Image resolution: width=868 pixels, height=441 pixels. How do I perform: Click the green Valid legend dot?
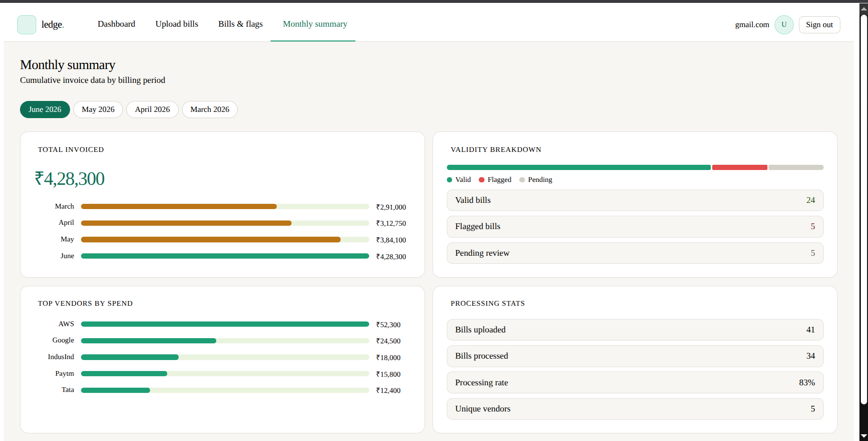(x=449, y=180)
